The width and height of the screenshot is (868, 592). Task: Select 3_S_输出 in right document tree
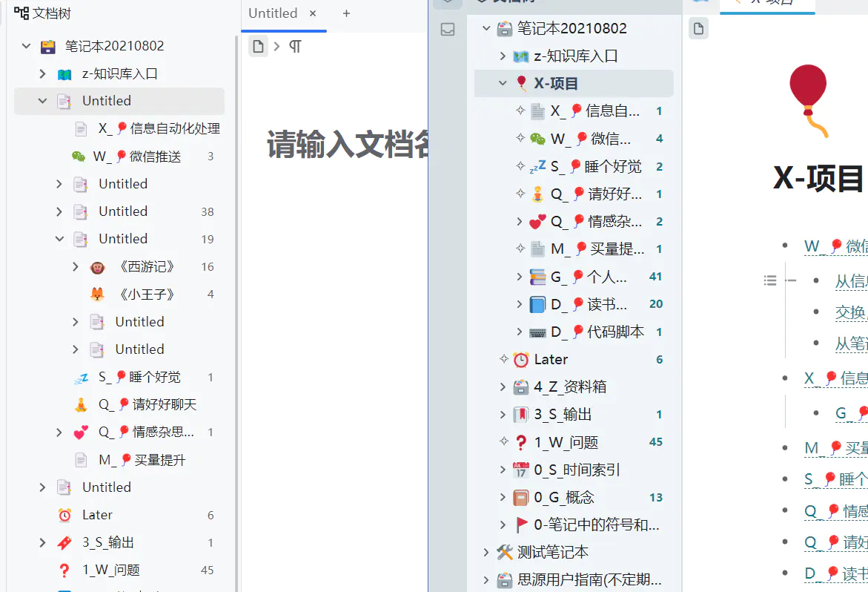(574, 414)
